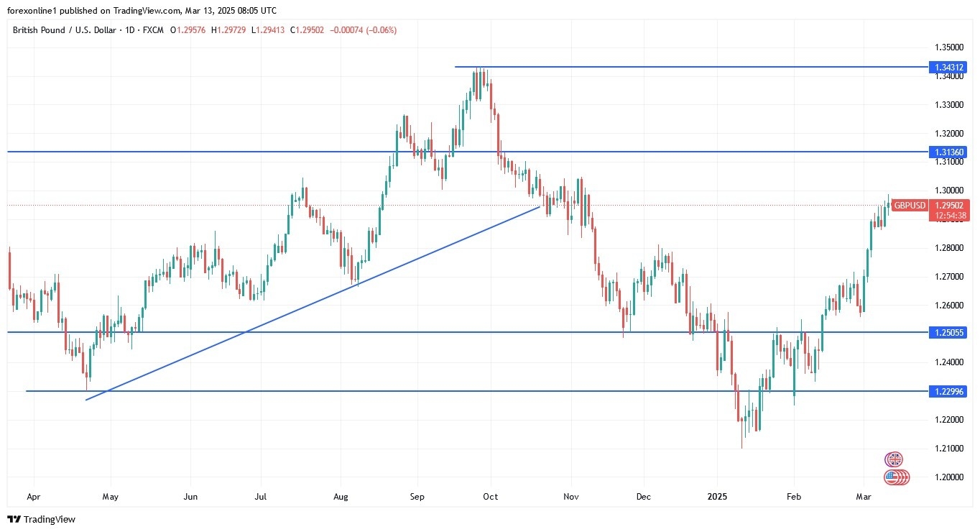Click the Mar label on time axis
The width and height of the screenshot is (980, 532).
point(862,496)
